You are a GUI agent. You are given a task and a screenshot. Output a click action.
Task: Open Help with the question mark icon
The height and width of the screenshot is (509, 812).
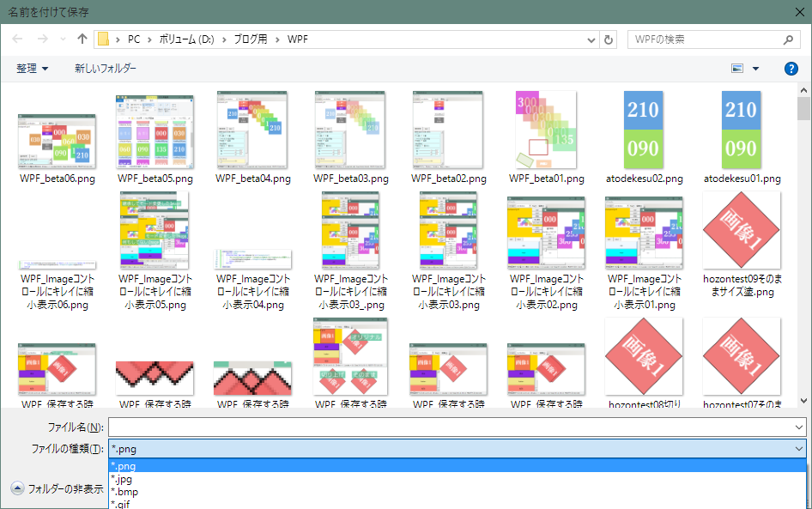tap(791, 68)
